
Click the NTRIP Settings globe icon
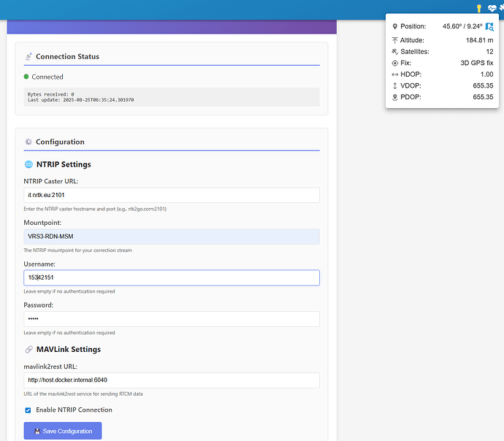click(28, 164)
